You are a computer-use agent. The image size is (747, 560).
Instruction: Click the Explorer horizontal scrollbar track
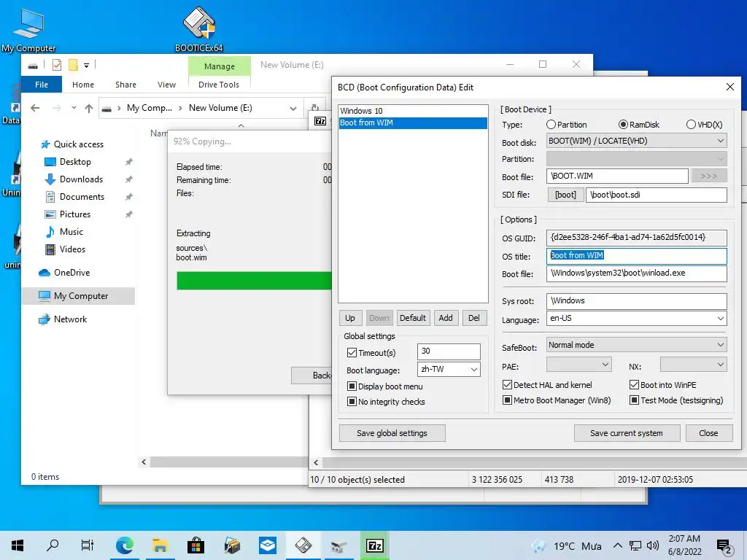228,462
